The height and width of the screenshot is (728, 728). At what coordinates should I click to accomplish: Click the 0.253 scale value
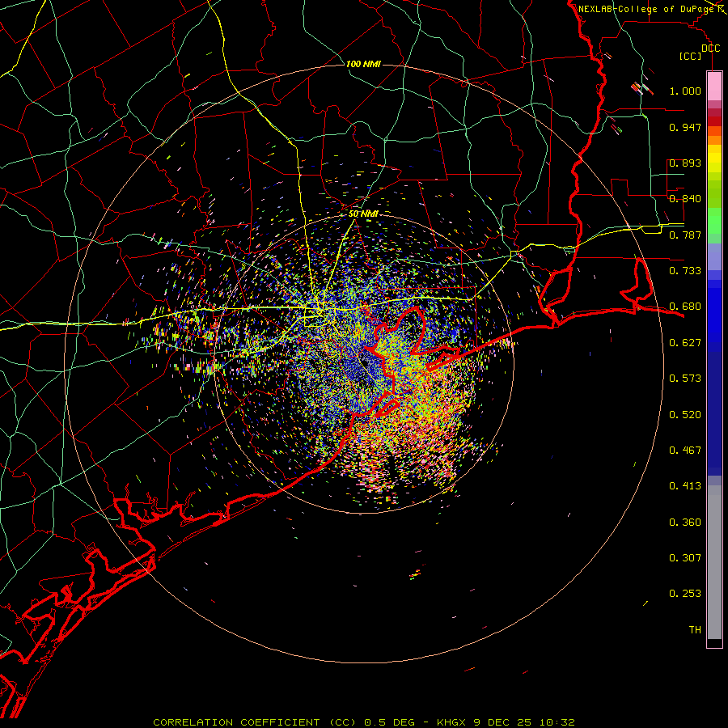tap(685, 594)
